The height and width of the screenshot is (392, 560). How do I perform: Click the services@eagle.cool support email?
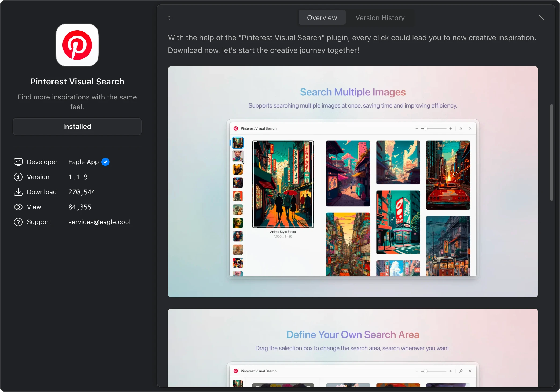(99, 222)
